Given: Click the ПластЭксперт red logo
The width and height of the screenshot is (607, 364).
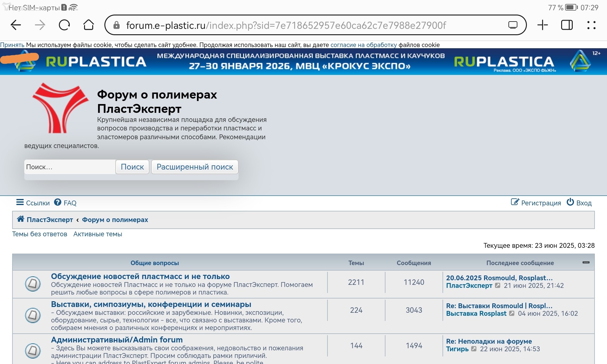Looking at the screenshot, I should point(60,108).
